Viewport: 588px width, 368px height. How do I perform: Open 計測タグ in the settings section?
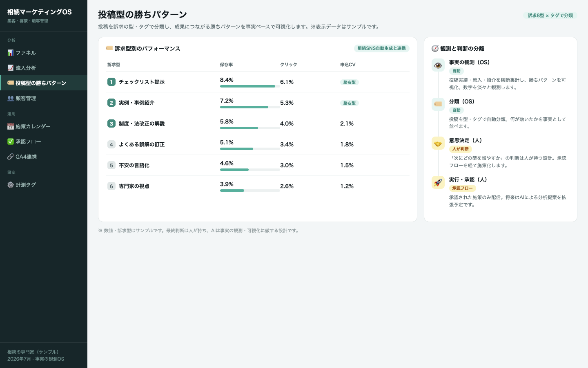point(44,185)
